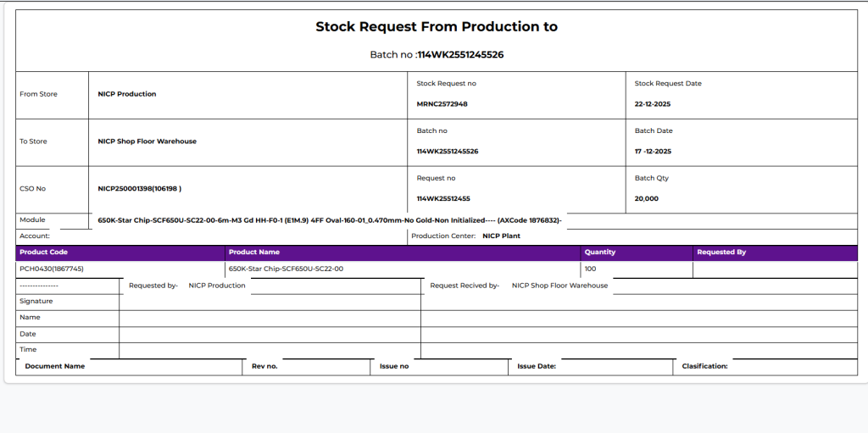This screenshot has height=433, width=868.
Task: Click request number 114WK25512455
Action: pyautogui.click(x=443, y=198)
